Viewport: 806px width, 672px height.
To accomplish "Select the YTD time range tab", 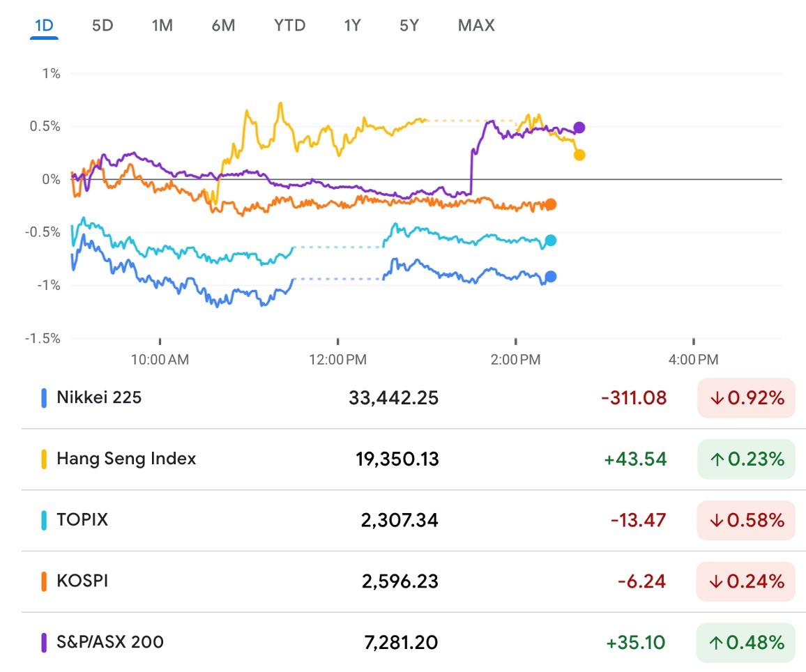I will [290, 25].
